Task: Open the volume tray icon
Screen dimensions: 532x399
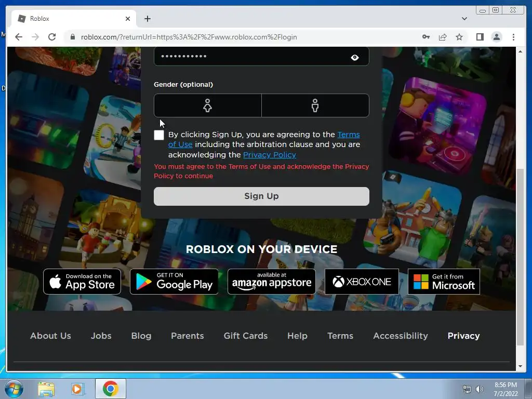Action: (x=480, y=389)
